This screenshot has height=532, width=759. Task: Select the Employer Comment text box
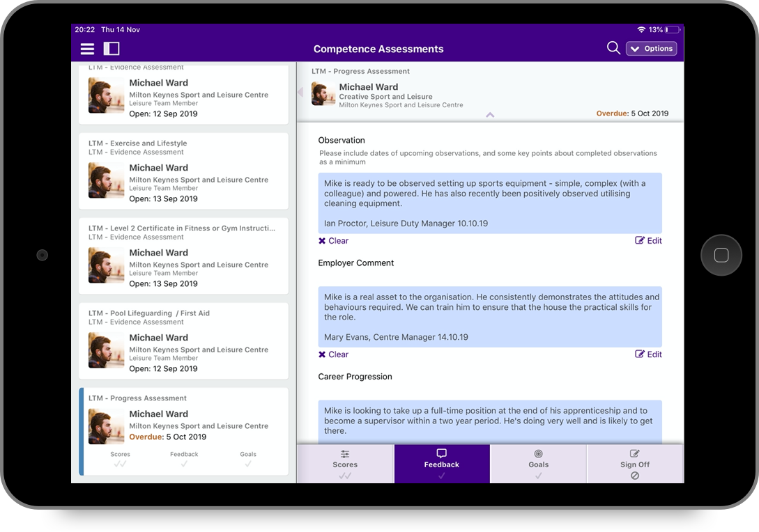490,317
